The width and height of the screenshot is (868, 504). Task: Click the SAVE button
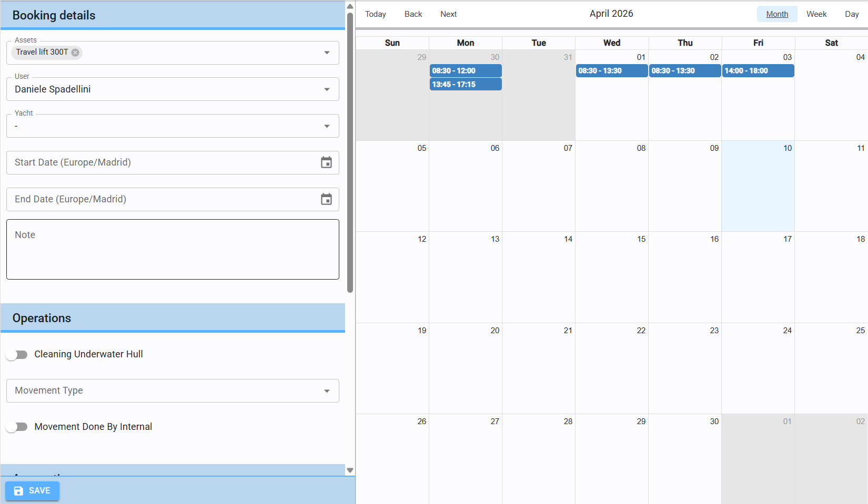click(32, 491)
